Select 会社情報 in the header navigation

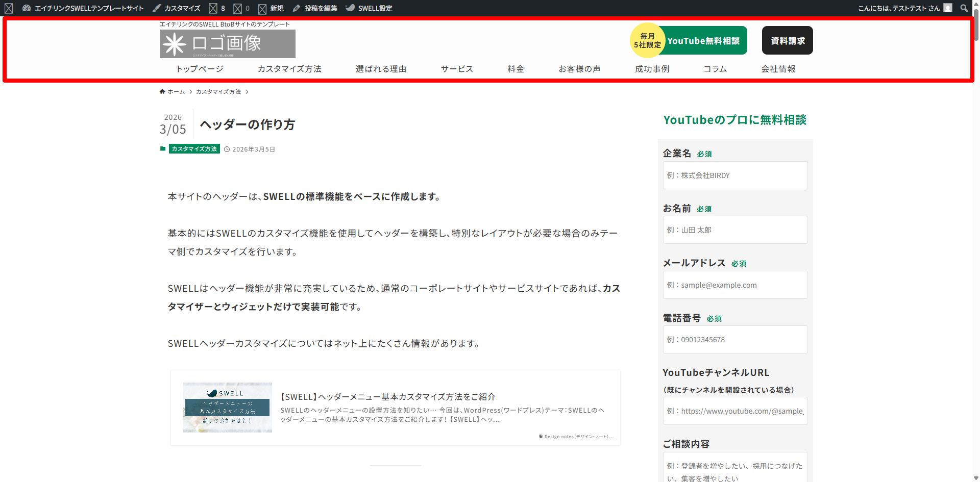[778, 69]
